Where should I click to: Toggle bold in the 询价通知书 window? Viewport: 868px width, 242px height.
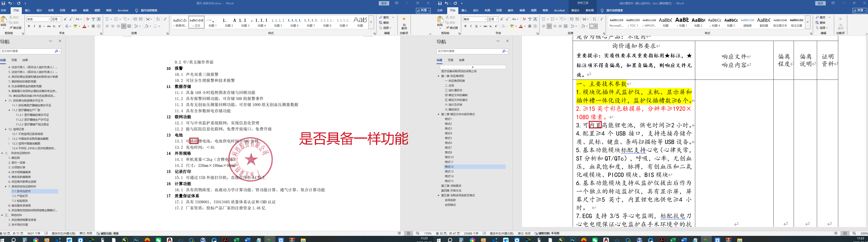(x=466, y=26)
